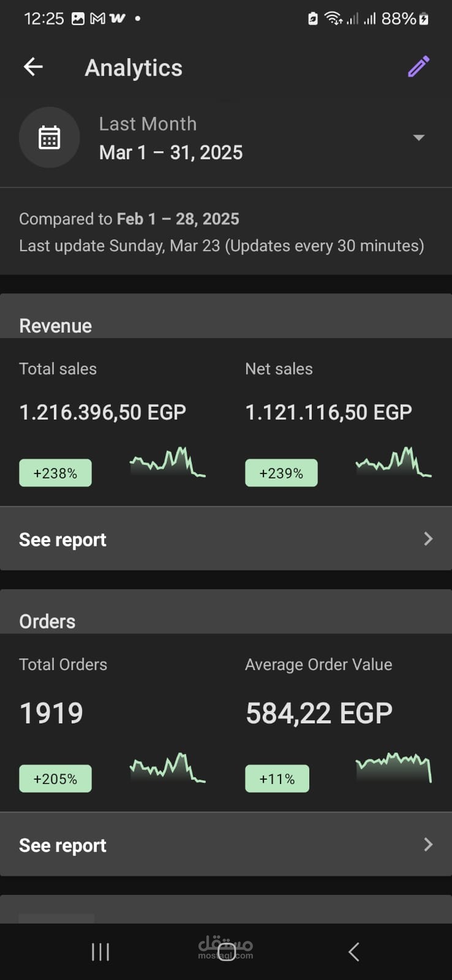The height and width of the screenshot is (980, 452).
Task: Open the Revenue See report link
Action: click(x=62, y=540)
